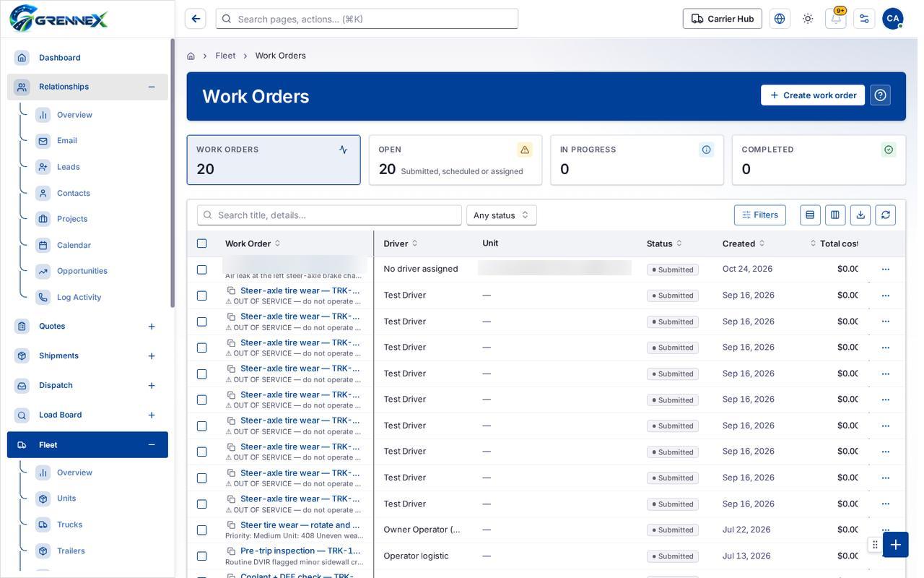Image resolution: width=924 pixels, height=578 pixels.
Task: Open the Any status dropdown
Action: (x=502, y=215)
